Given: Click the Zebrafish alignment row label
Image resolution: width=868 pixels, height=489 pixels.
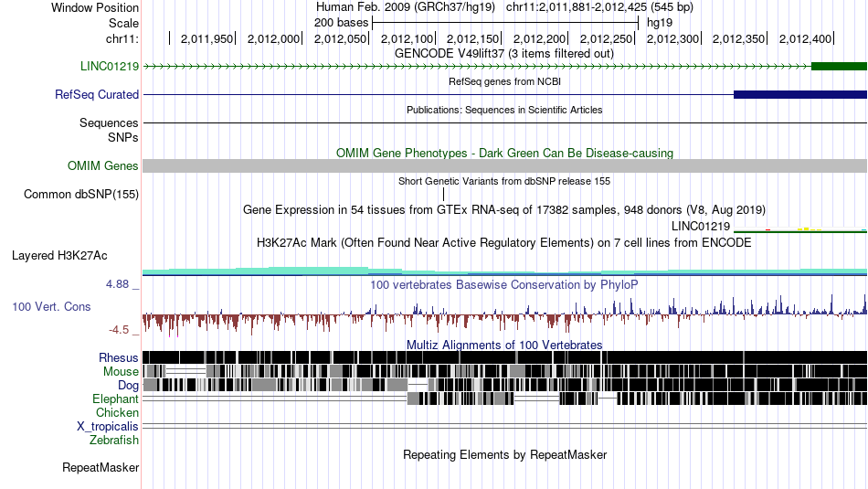Looking at the screenshot, I should 114,441.
